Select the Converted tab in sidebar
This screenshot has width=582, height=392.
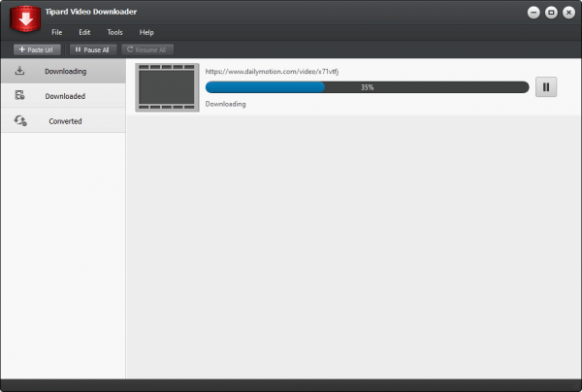coord(63,120)
